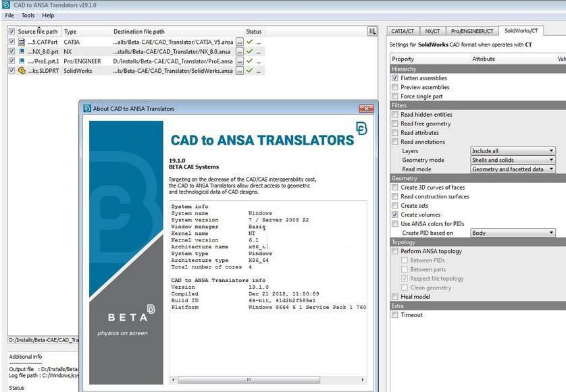The width and height of the screenshot is (566, 392).
Task: Enable Read construction surfaces
Action: coord(395,196)
